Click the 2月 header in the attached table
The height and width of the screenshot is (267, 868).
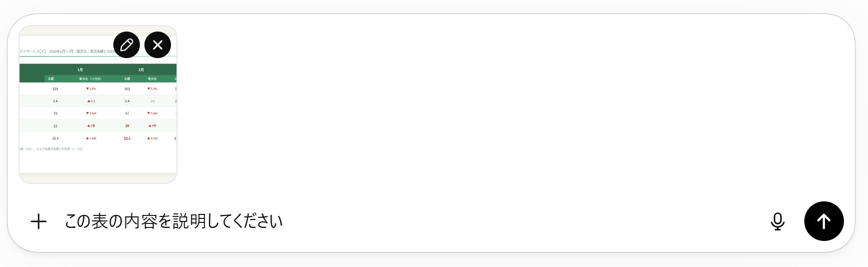pos(141,70)
